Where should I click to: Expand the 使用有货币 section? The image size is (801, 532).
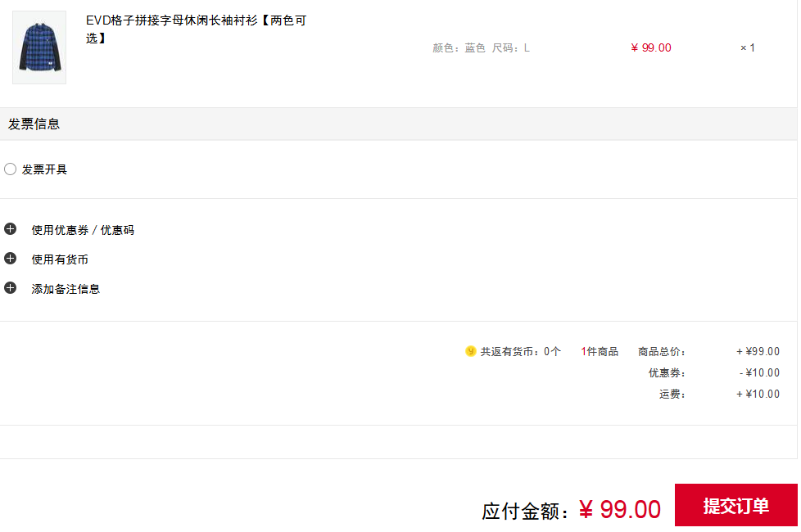[x=60, y=260]
